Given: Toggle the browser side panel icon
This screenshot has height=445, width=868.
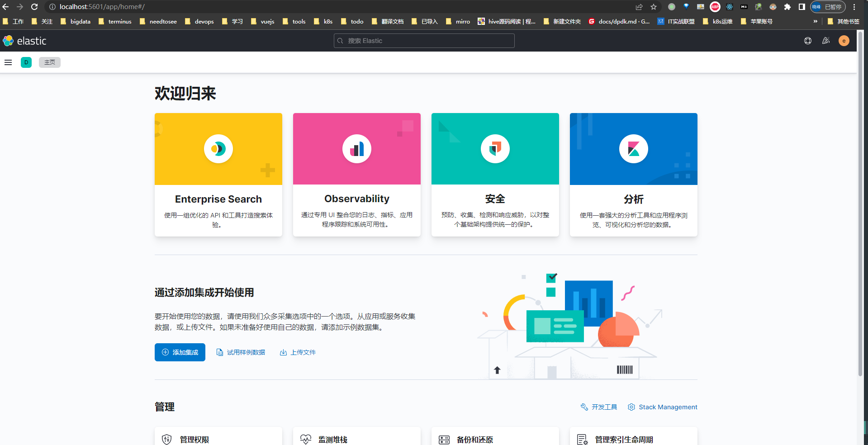Looking at the screenshot, I should [x=802, y=7].
